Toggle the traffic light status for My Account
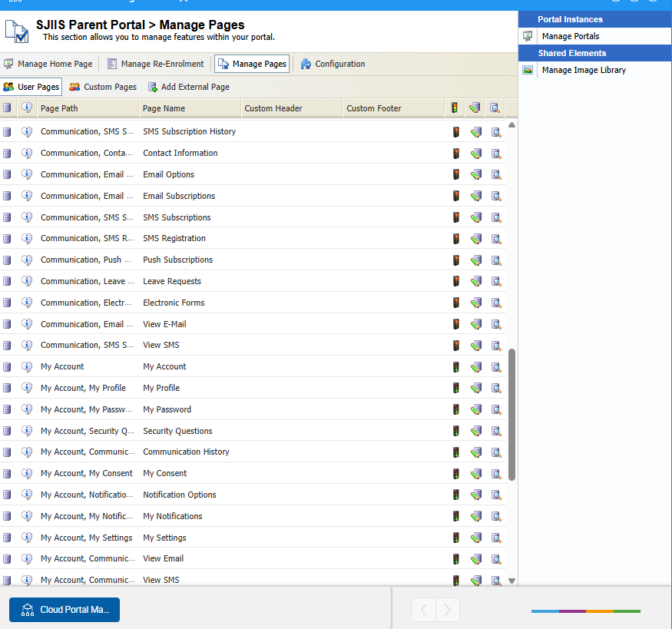672x629 pixels. point(455,366)
